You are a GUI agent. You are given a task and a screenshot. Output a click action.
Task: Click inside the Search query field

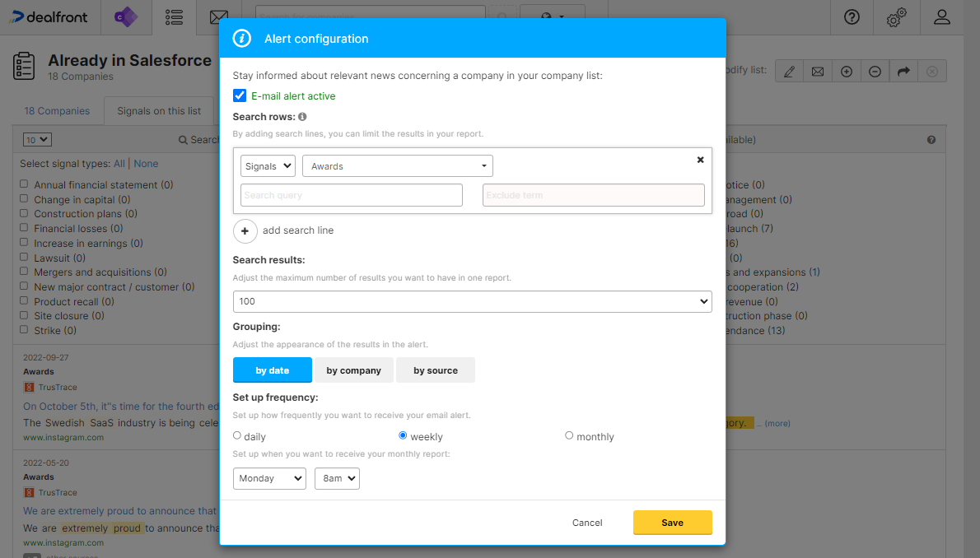(351, 194)
